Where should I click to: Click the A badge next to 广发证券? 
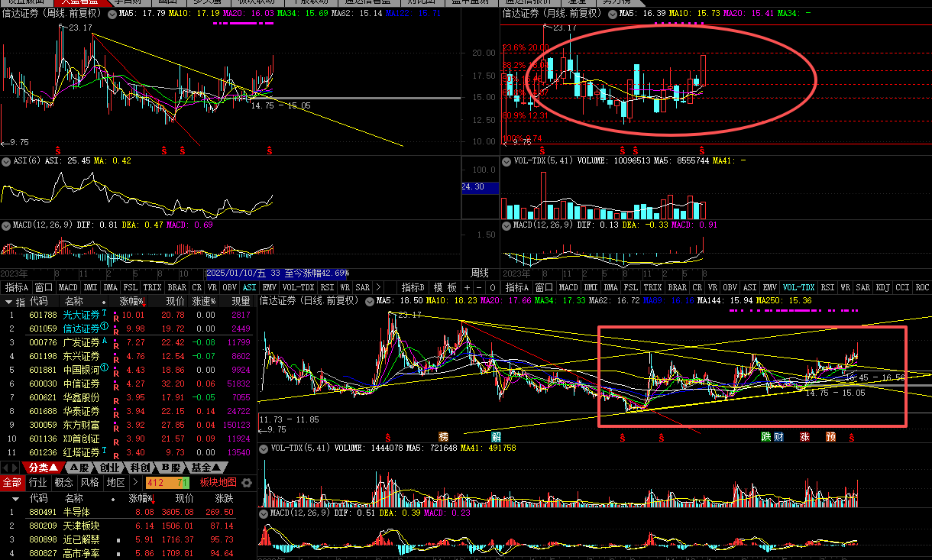(104, 340)
